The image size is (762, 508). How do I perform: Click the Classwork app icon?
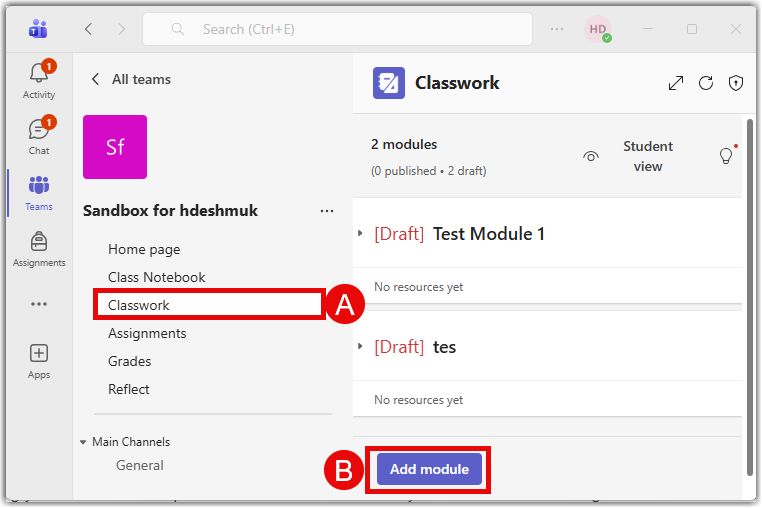coord(389,83)
